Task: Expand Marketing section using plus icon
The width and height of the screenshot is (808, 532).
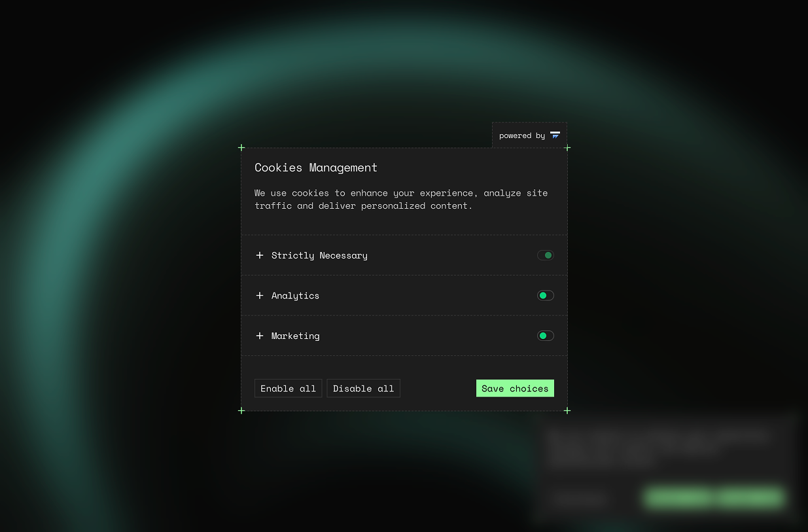Action: [x=260, y=336]
